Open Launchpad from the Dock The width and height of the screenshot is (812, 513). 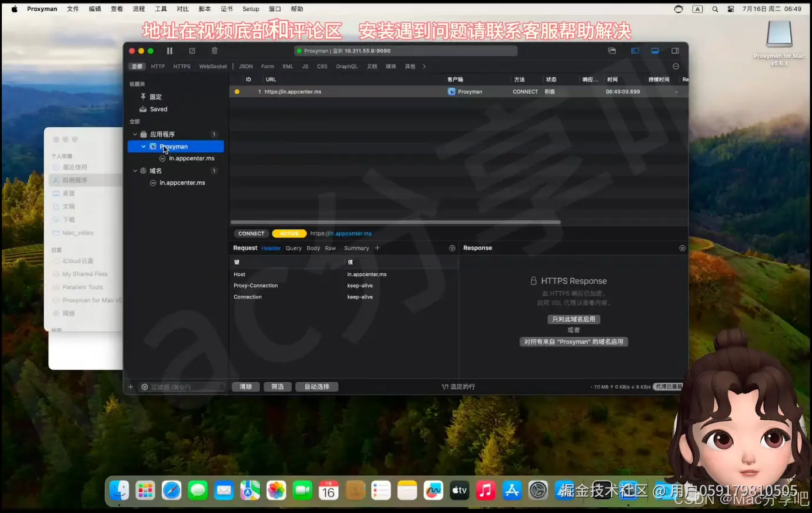145,490
